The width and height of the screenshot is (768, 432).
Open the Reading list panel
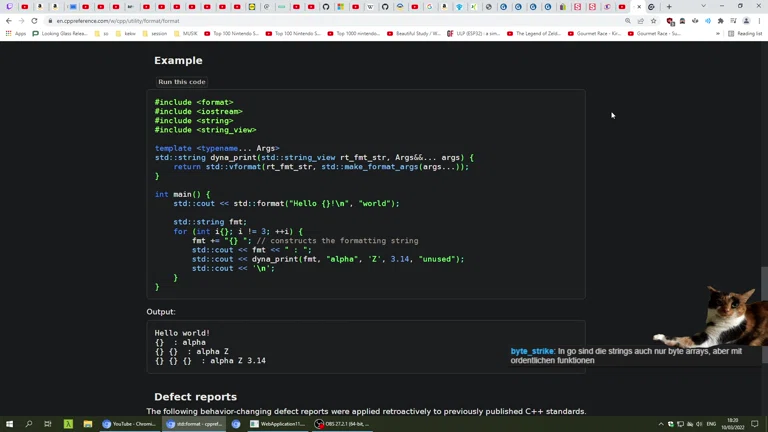(x=745, y=33)
